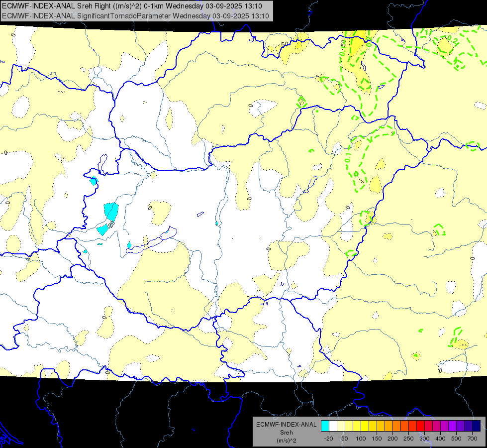The image size is (487, 448).
Task: Select the 'Sreh Right 0-1km' title line
Action: pos(132,6)
